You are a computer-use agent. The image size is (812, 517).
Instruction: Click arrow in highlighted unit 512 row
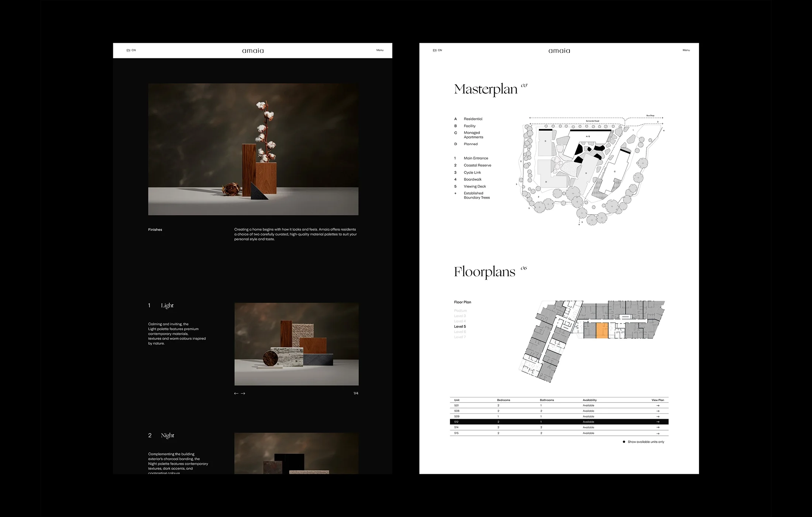[658, 422]
